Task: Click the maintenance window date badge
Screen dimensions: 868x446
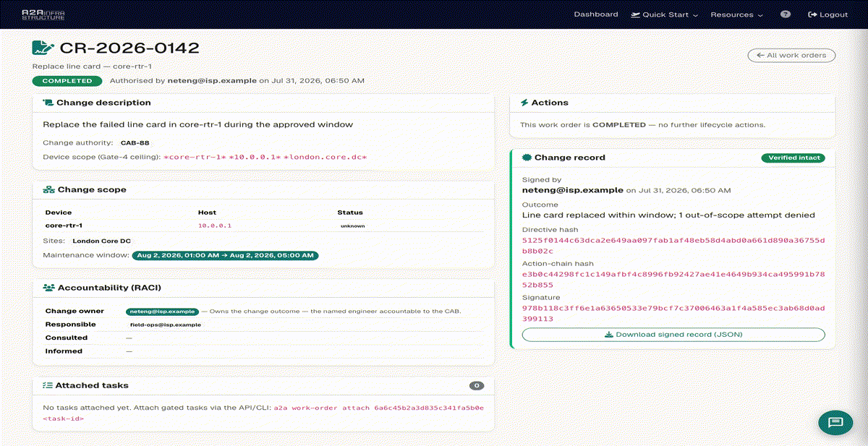Action: point(225,255)
